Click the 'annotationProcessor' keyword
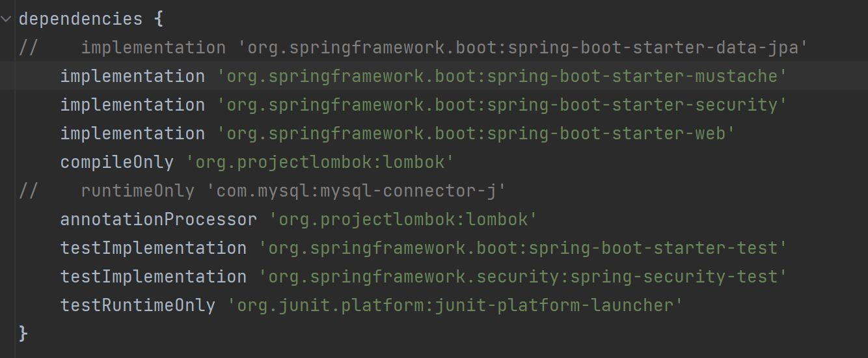868x358 pixels. [159, 219]
